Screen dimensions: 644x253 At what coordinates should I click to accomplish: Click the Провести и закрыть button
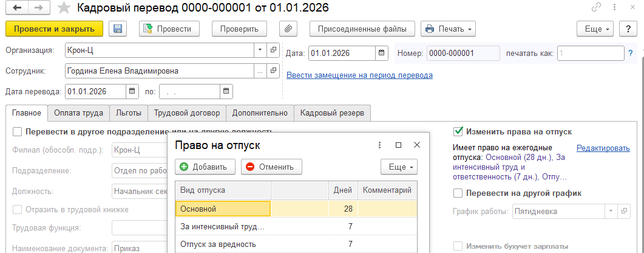click(54, 29)
